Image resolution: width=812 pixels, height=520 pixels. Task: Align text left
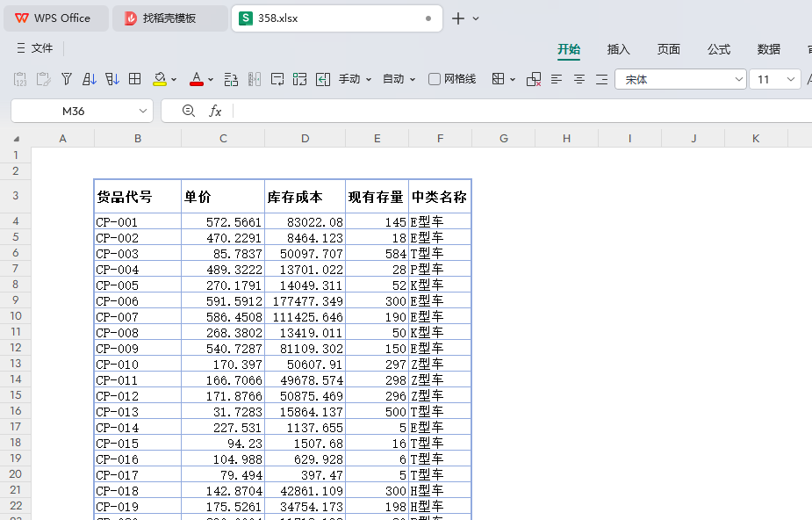click(557, 79)
